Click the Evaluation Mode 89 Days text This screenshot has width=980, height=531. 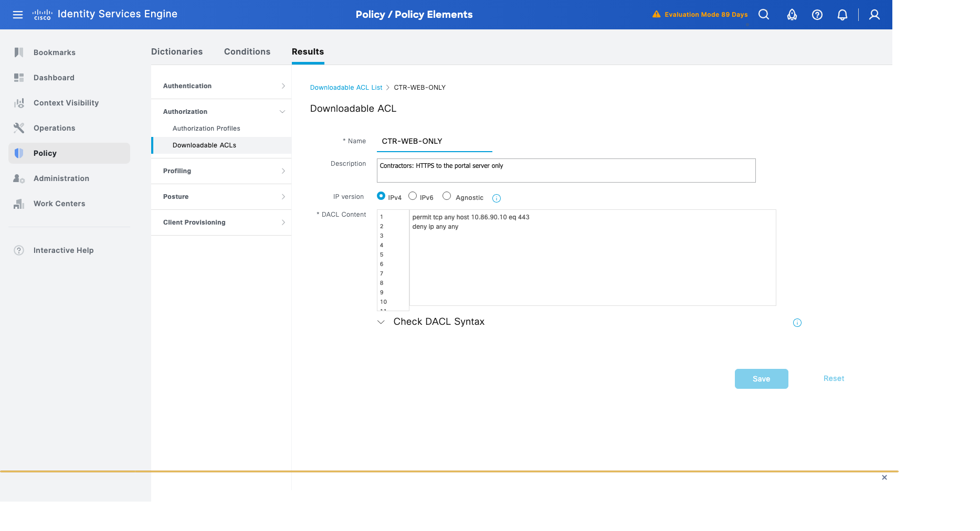(706, 15)
